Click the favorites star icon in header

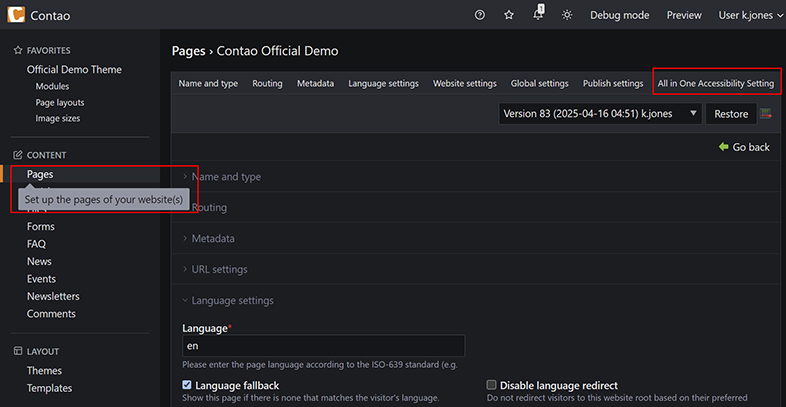click(x=509, y=15)
